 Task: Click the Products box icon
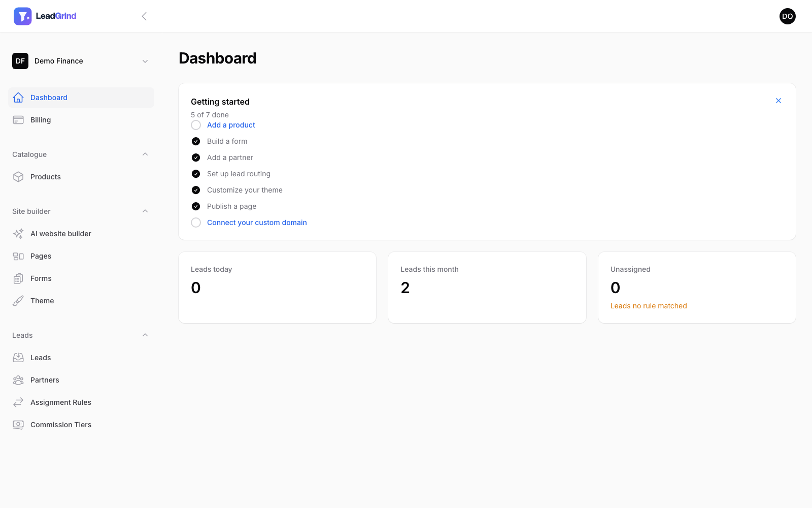click(x=18, y=177)
